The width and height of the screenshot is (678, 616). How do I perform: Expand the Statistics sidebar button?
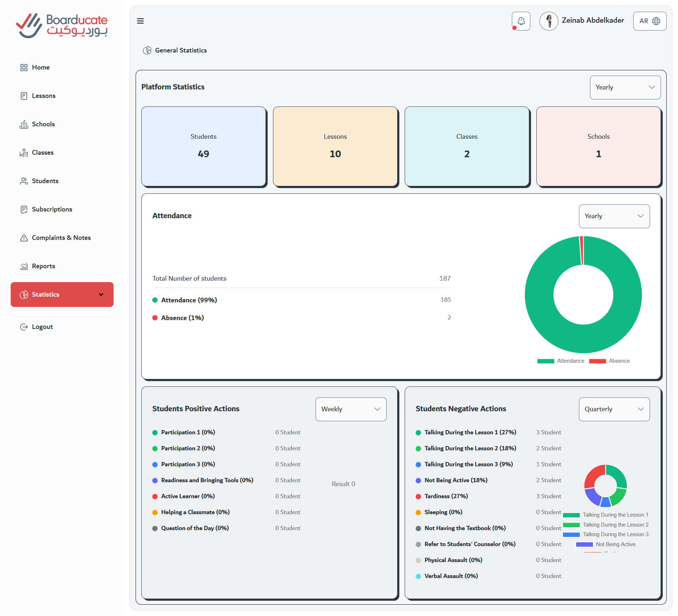point(62,295)
